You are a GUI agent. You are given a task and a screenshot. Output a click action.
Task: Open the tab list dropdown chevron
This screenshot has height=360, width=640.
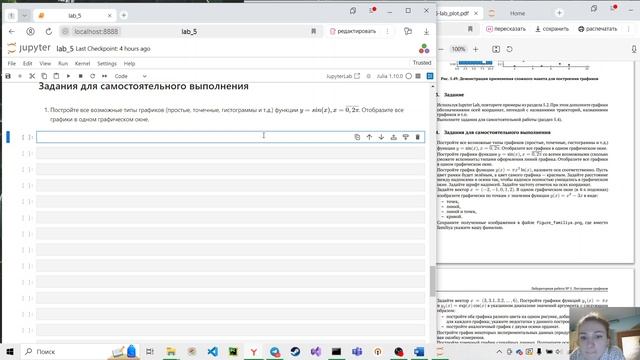tap(24, 16)
